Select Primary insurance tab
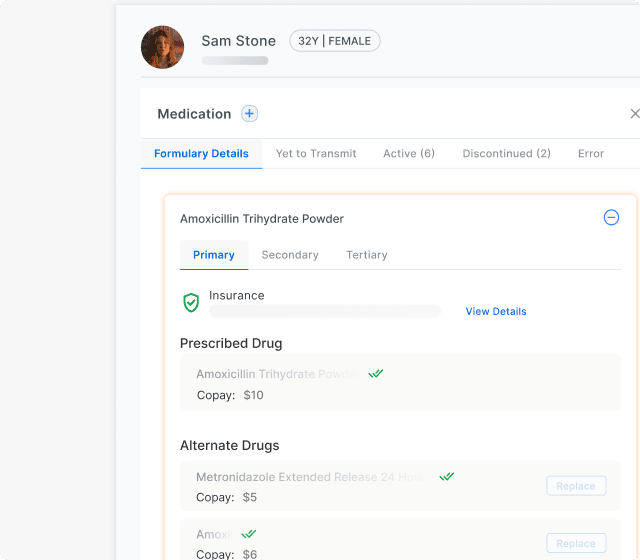Viewport: 640px width, 560px height. click(214, 255)
